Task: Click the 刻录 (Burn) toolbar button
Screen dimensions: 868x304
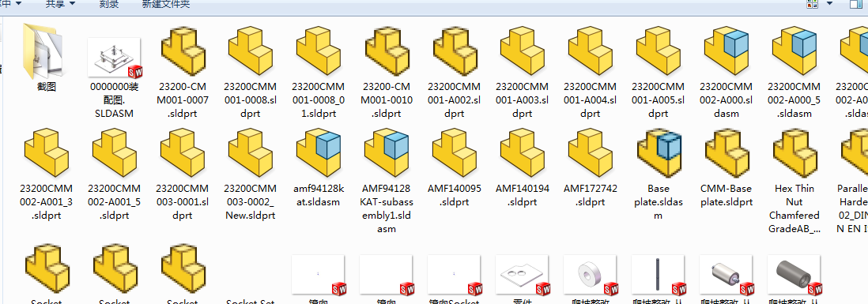Action: point(108,5)
